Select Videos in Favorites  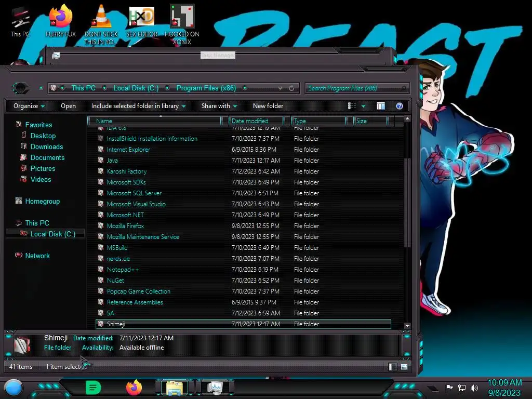pyautogui.click(x=41, y=179)
